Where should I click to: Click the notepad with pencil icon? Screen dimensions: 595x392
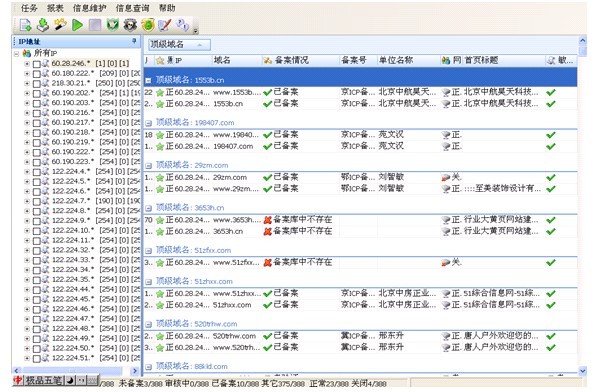[165, 25]
